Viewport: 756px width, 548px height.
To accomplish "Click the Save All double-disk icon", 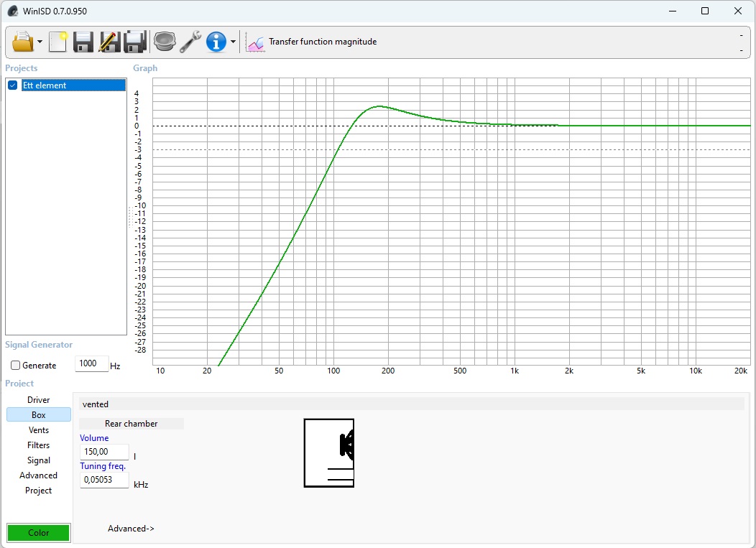I will [x=135, y=42].
